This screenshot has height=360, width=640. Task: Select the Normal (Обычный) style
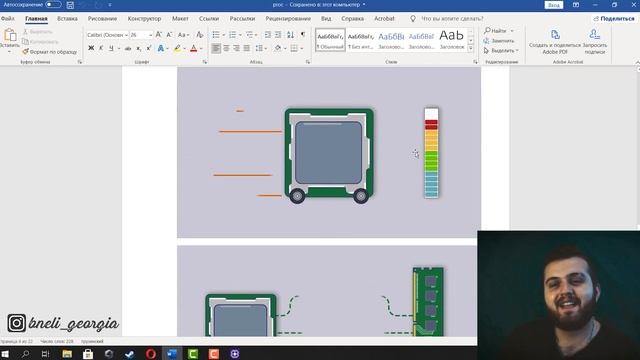point(330,40)
